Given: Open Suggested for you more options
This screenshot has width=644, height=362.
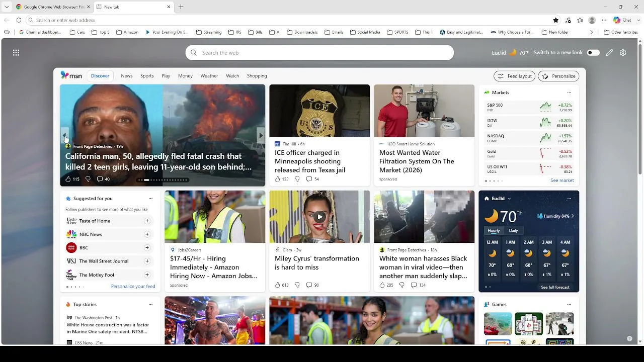Looking at the screenshot, I should (150, 199).
